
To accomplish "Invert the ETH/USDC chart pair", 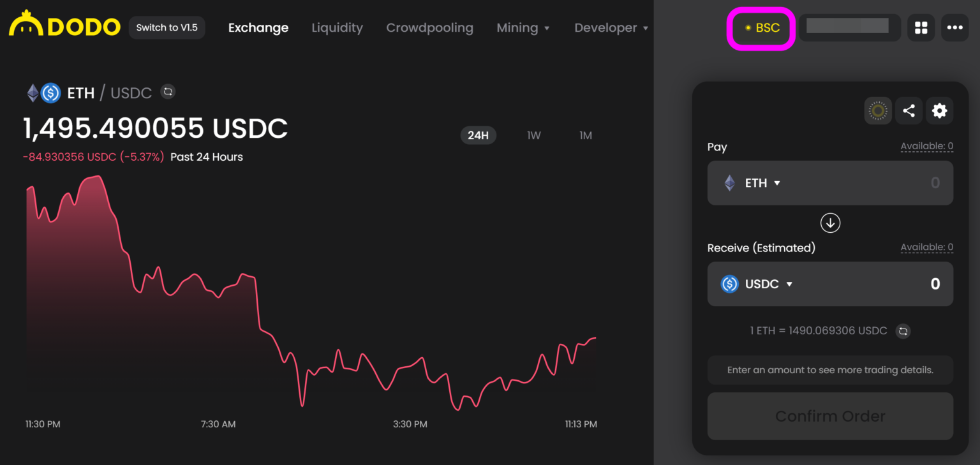I will click(167, 92).
